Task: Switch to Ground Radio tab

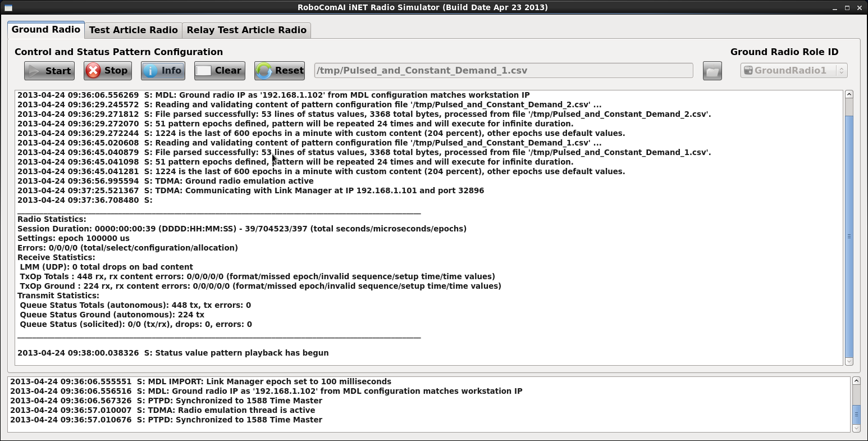Action: 45,30
